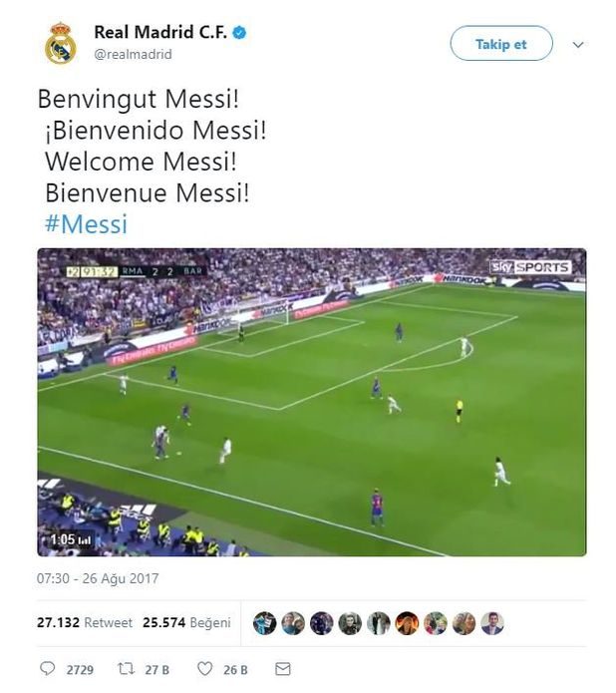The width and height of the screenshot is (616, 693).
Task: Expand the tweet options chevron
Action: click(578, 45)
